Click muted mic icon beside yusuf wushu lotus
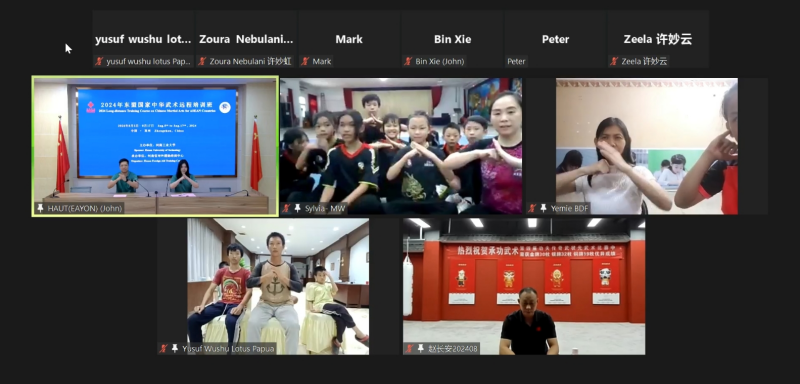The height and width of the screenshot is (384, 800). point(99,61)
